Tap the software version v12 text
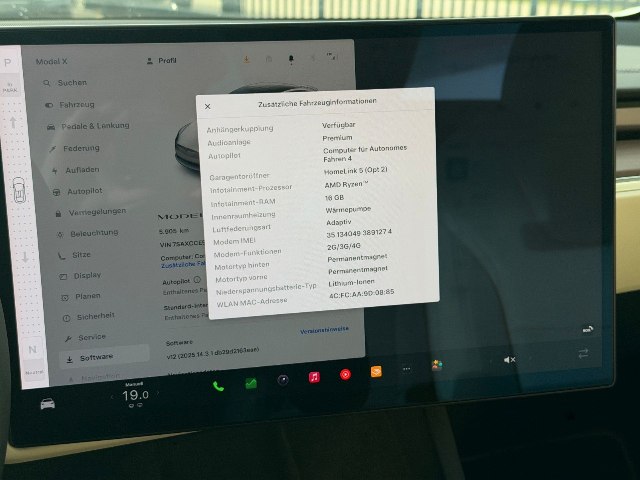Screen dimensions: 640x480 point(213,353)
